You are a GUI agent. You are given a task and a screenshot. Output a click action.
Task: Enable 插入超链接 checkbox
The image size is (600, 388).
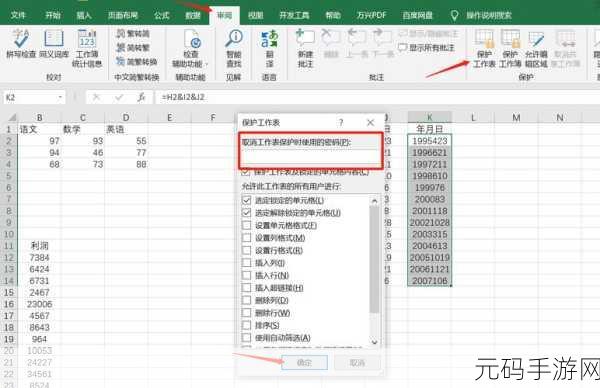click(246, 288)
